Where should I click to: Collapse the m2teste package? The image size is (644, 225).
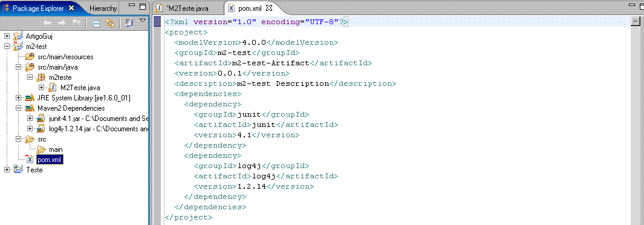pyautogui.click(x=30, y=77)
